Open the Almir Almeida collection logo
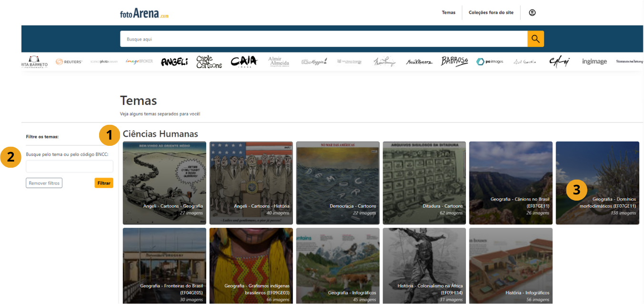The image size is (644, 304). tap(279, 61)
